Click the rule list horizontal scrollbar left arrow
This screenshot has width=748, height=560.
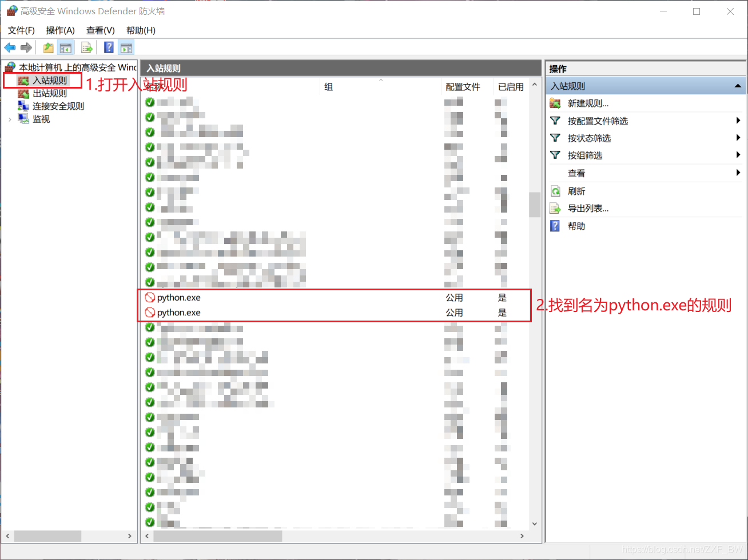pos(147,537)
